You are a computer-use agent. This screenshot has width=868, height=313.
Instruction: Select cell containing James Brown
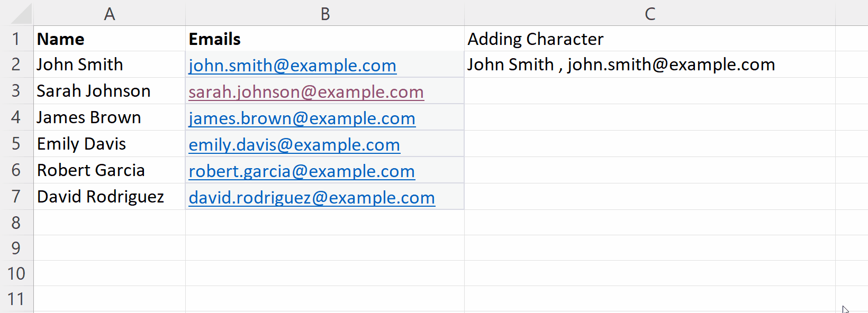click(110, 117)
